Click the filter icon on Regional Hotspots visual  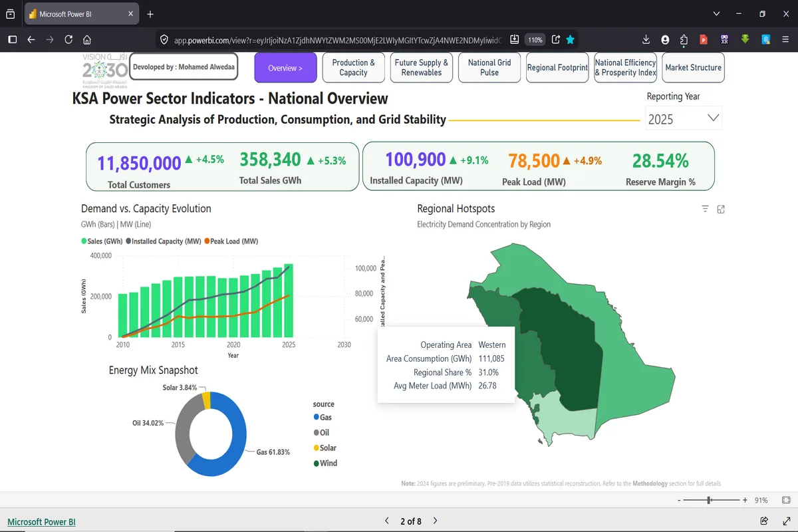point(706,209)
